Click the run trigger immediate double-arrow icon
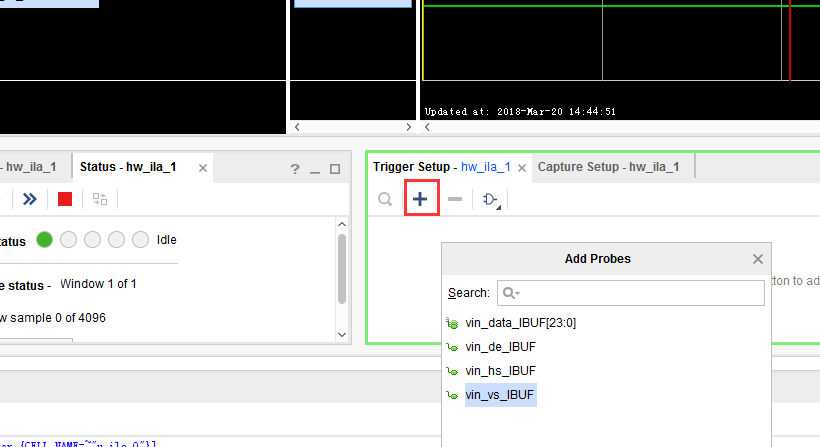The image size is (820, 447). coord(30,199)
